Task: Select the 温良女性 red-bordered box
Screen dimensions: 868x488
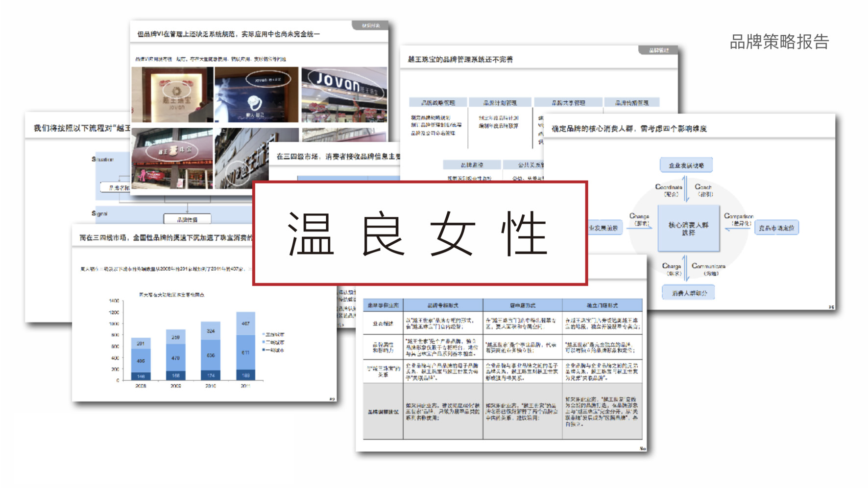Action: pyautogui.click(x=420, y=233)
